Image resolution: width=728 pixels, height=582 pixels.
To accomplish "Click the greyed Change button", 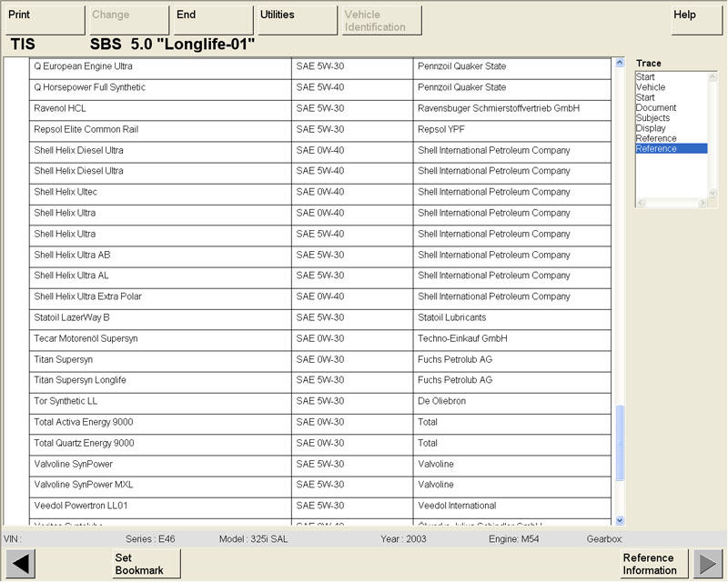I will click(128, 20).
